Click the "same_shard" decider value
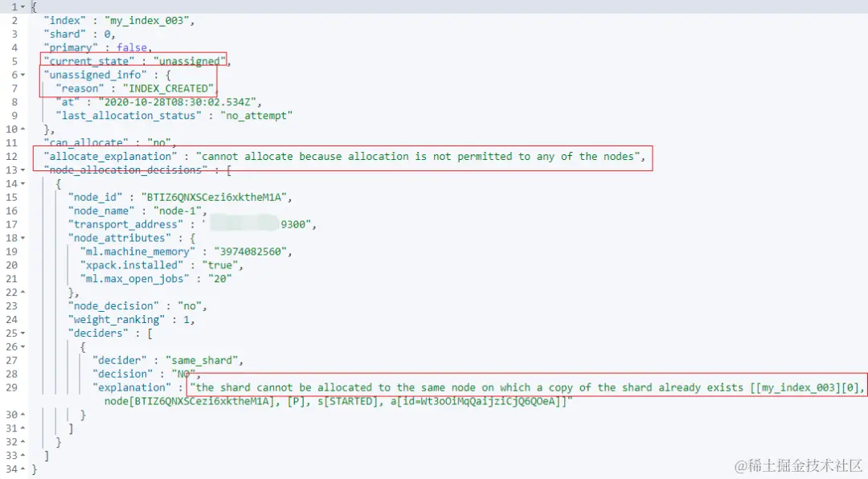 click(x=202, y=361)
